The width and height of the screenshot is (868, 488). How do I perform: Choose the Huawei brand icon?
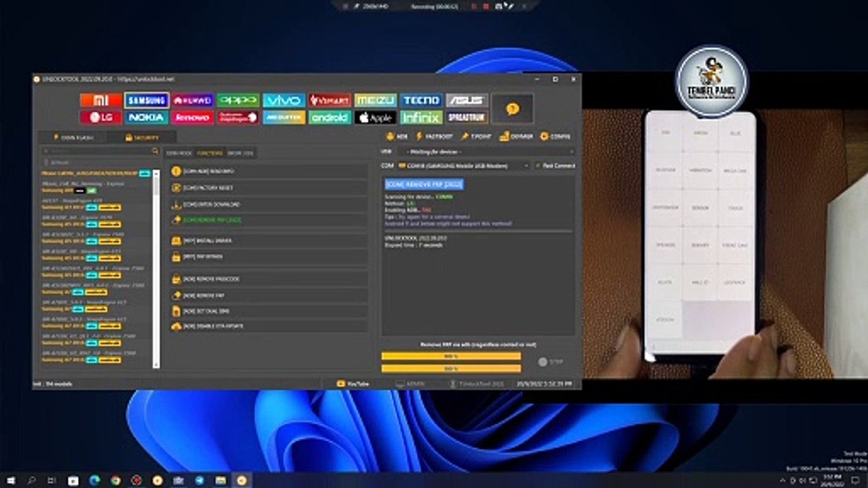point(193,100)
